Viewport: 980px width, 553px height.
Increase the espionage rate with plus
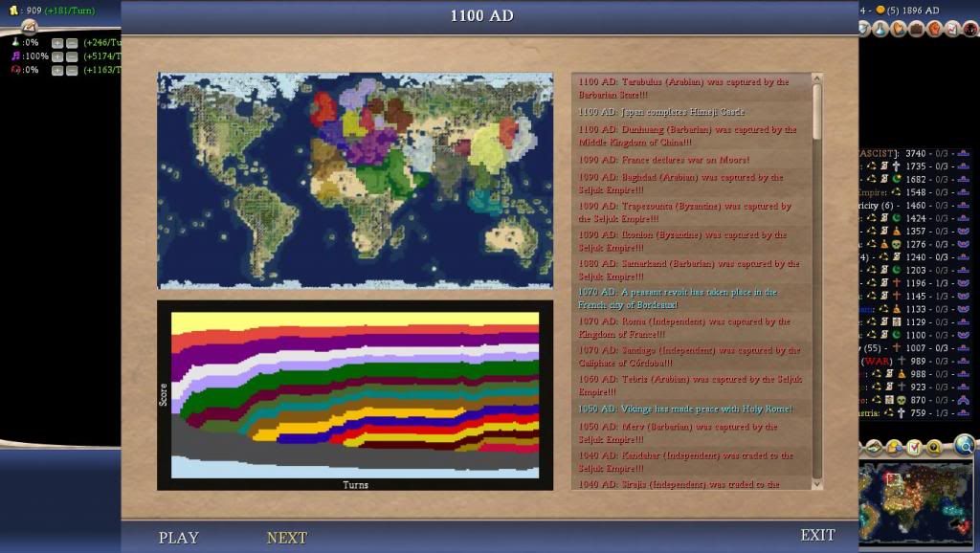click(57, 70)
